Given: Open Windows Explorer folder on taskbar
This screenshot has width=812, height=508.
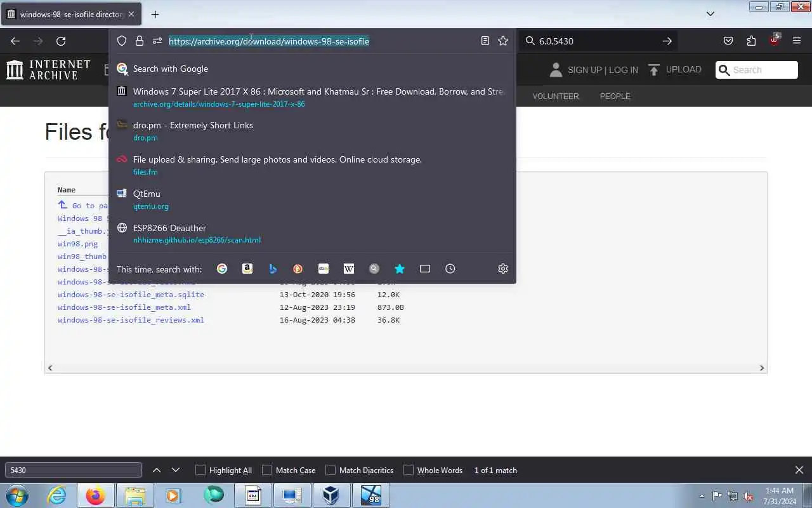Looking at the screenshot, I should click(134, 495).
